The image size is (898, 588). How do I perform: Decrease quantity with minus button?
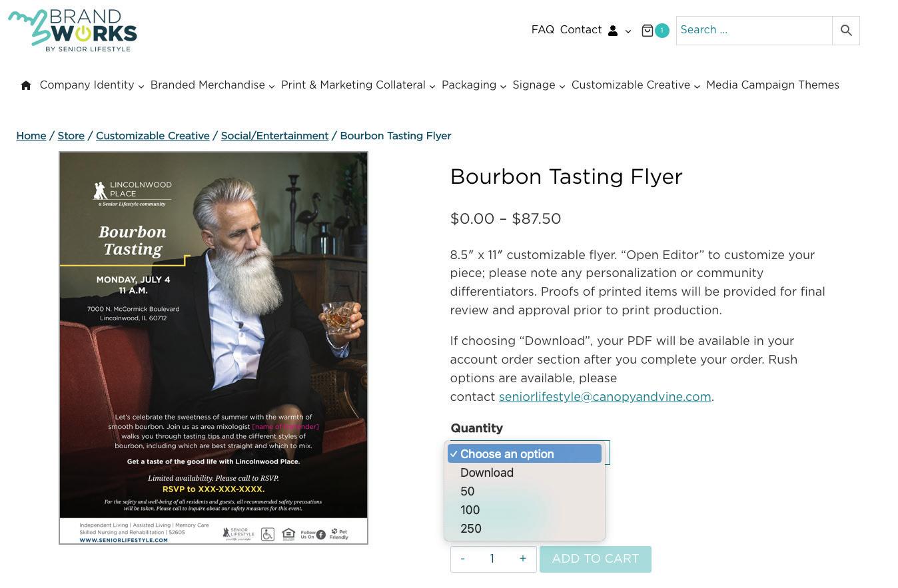[x=462, y=559]
